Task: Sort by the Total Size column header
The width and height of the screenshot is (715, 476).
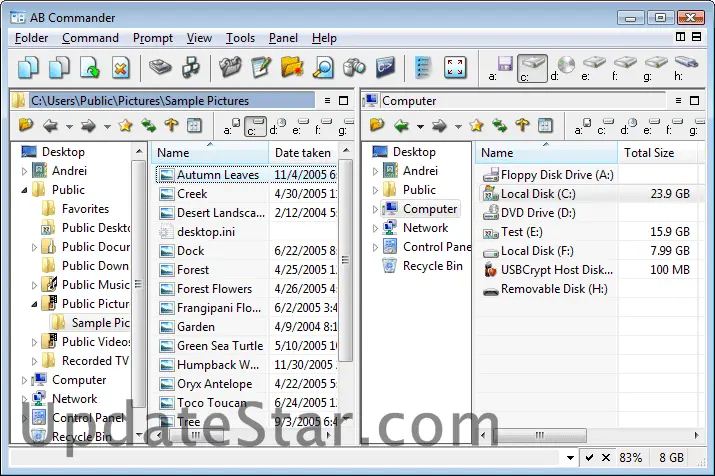Action: point(657,153)
